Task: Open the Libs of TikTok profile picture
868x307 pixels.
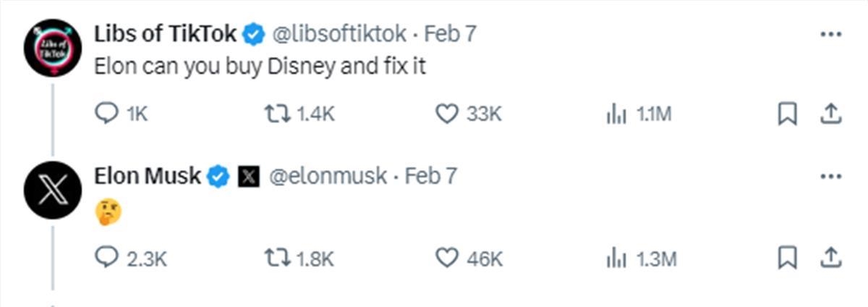Action: point(52,49)
